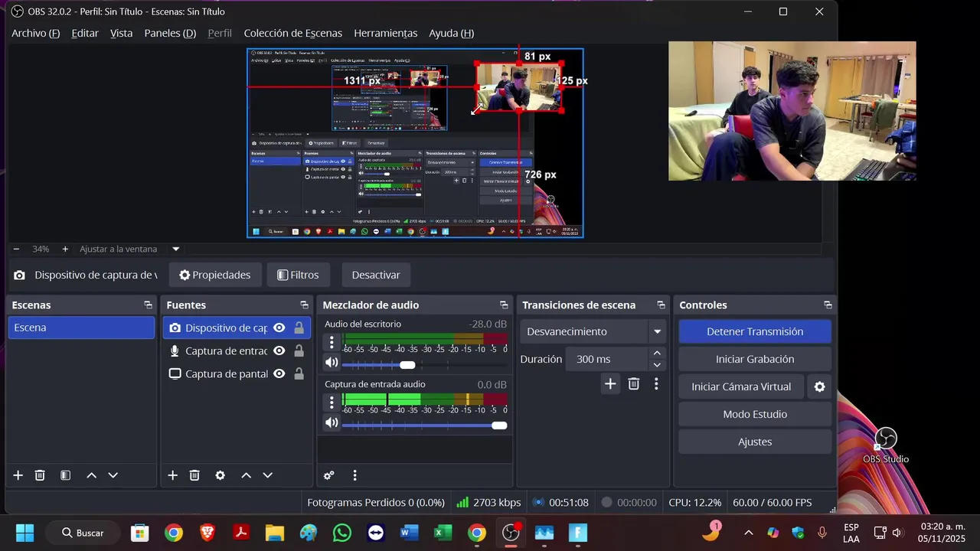Click Detener Transmisión button
Screen dimensions: 980x551
tap(755, 331)
